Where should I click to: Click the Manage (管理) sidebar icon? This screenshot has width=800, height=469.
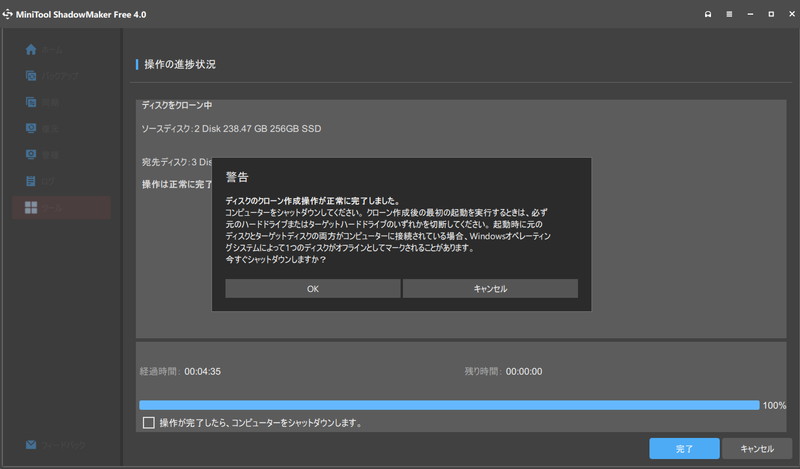(x=31, y=155)
